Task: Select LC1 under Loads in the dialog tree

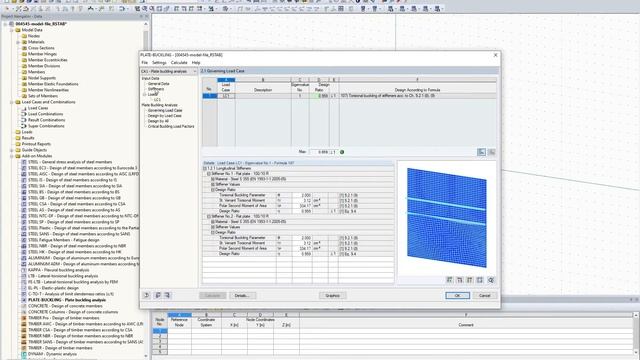Action: tap(157, 100)
